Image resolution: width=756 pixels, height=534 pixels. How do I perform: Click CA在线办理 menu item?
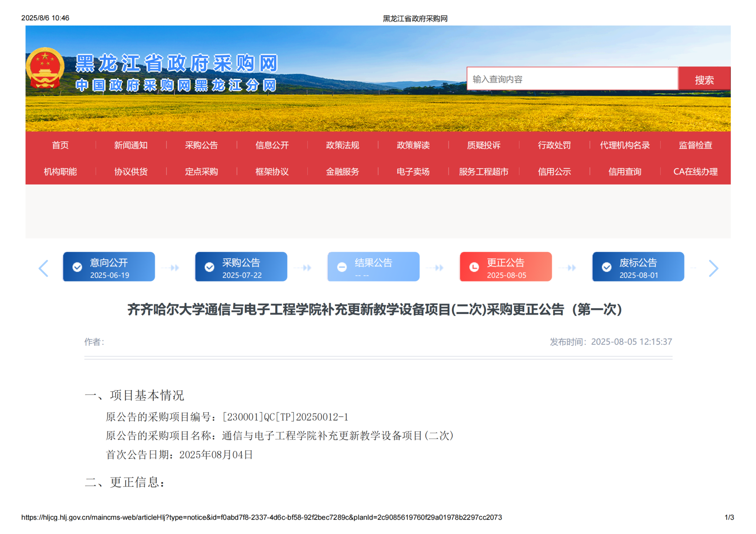(x=695, y=172)
